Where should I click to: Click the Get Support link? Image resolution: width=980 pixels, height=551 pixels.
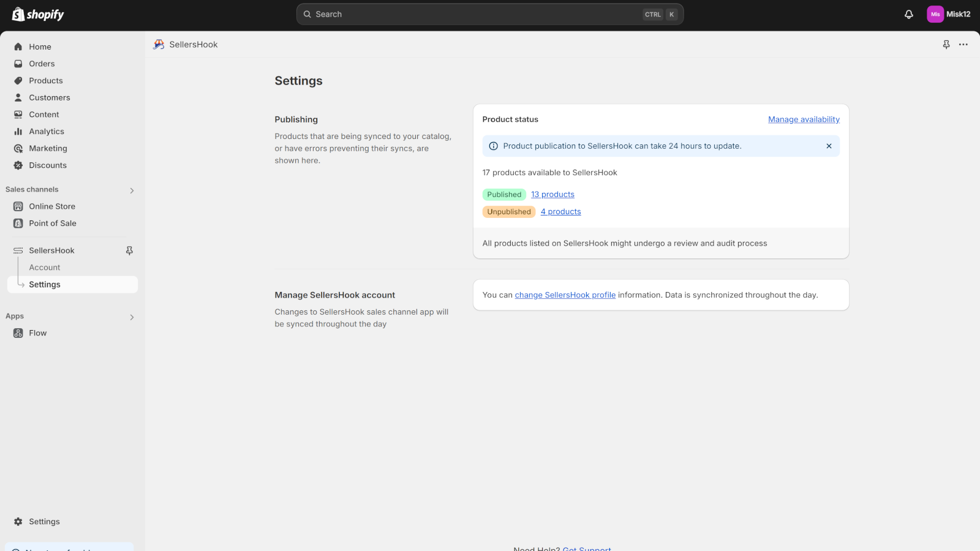(587, 549)
